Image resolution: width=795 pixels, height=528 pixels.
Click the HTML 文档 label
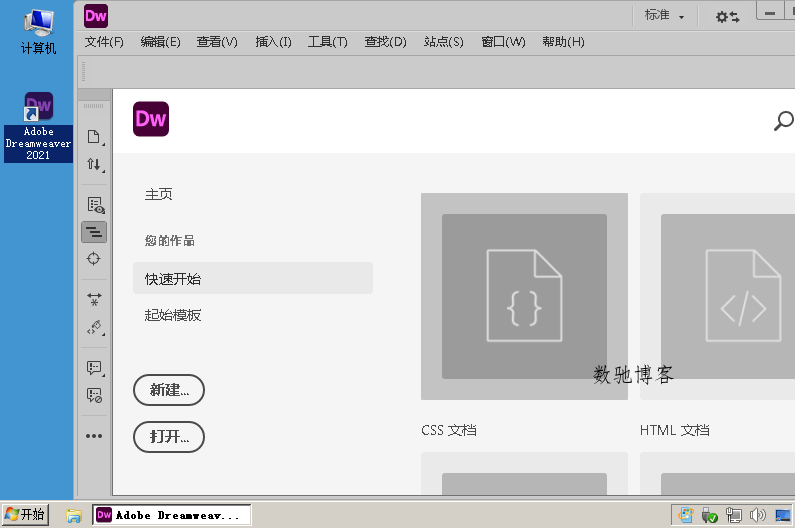(674, 430)
